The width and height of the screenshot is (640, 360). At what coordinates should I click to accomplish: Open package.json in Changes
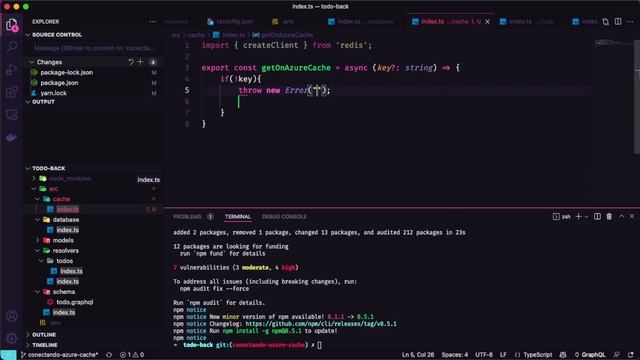coord(59,82)
